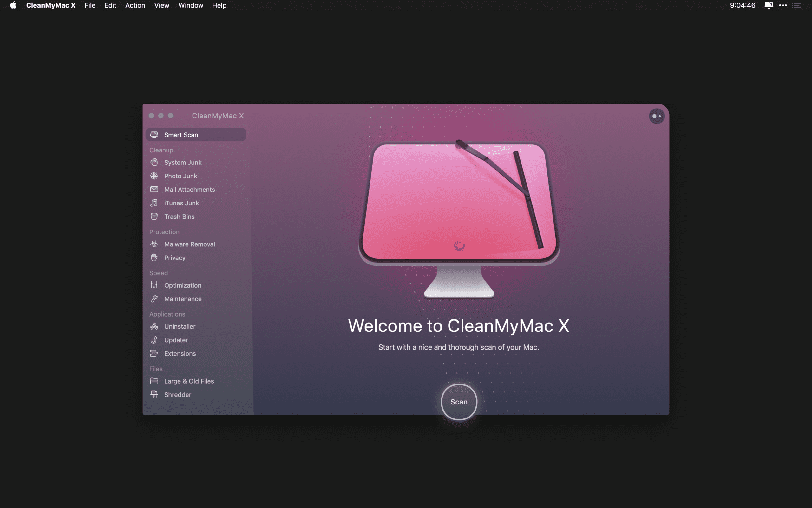
Task: Click the Shredder icon
Action: click(x=154, y=394)
